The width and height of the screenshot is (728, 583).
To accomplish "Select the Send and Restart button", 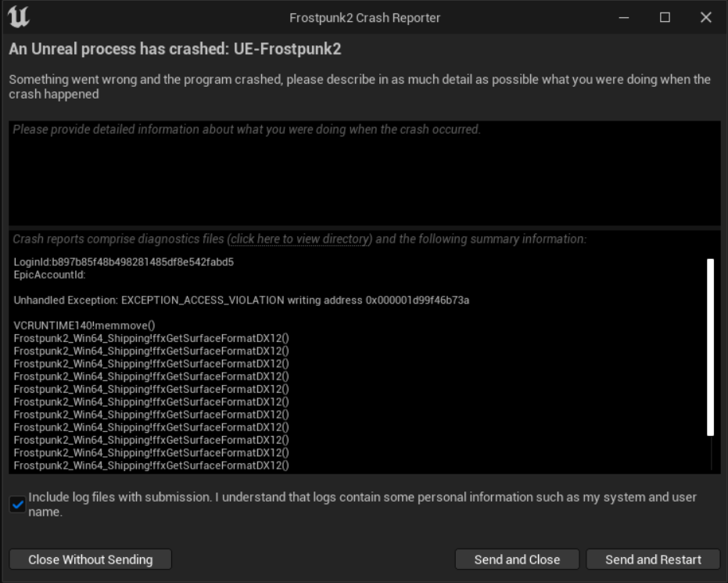I will pyautogui.click(x=653, y=560).
